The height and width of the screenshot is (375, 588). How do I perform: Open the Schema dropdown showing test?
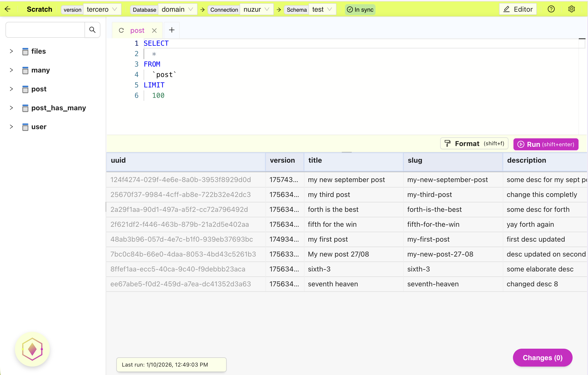322,9
